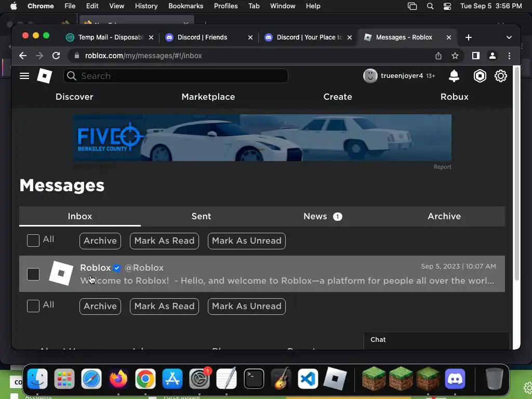Image resolution: width=532 pixels, height=399 pixels.
Task: Open the Chrome profile icon
Action: (x=493, y=56)
